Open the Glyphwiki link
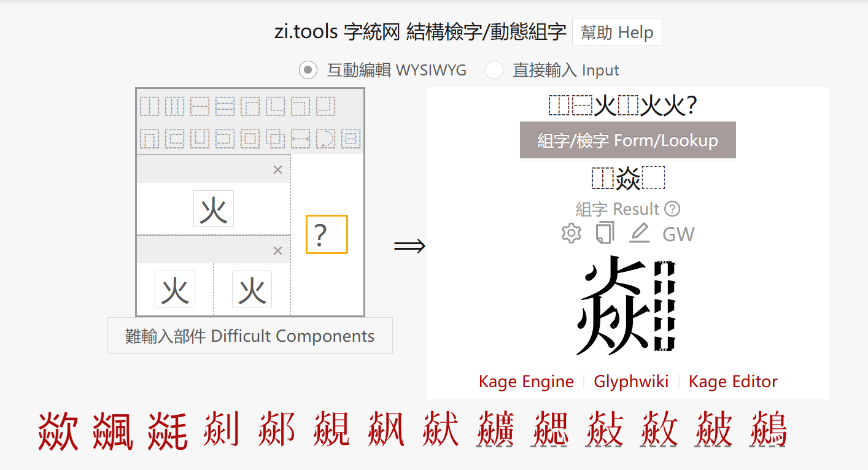 (631, 381)
